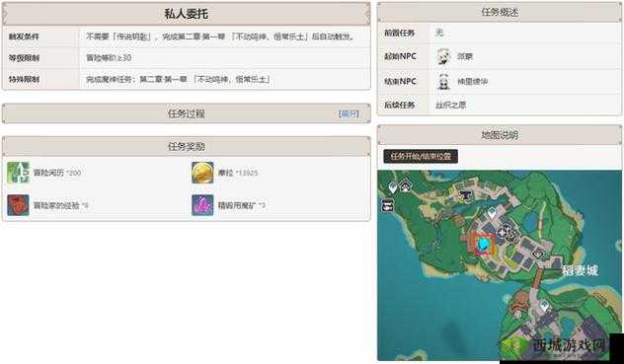Click the teleport waypoint in central Inazuma City
This screenshot has height=364, width=624.
(493, 213)
